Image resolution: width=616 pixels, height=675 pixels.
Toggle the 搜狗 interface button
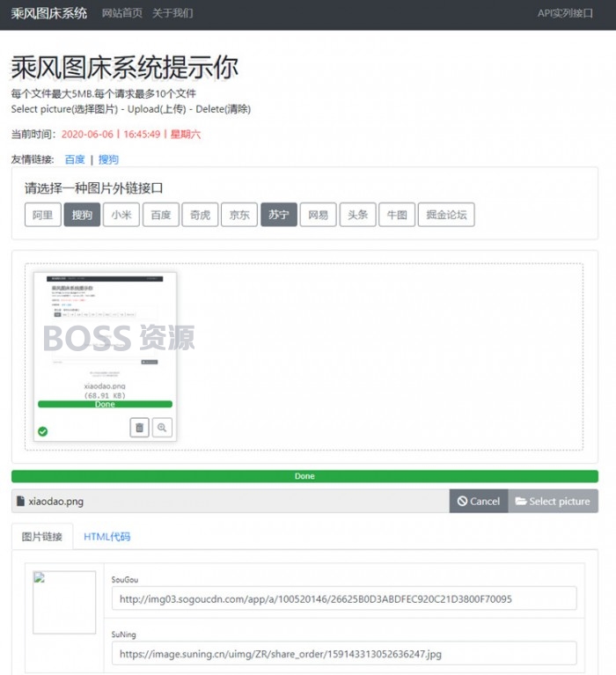click(x=82, y=215)
